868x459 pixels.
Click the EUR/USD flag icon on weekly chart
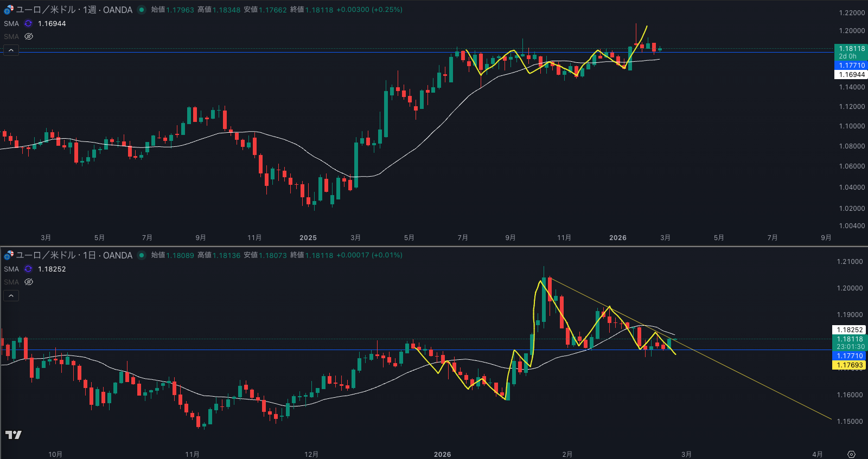(x=8, y=10)
